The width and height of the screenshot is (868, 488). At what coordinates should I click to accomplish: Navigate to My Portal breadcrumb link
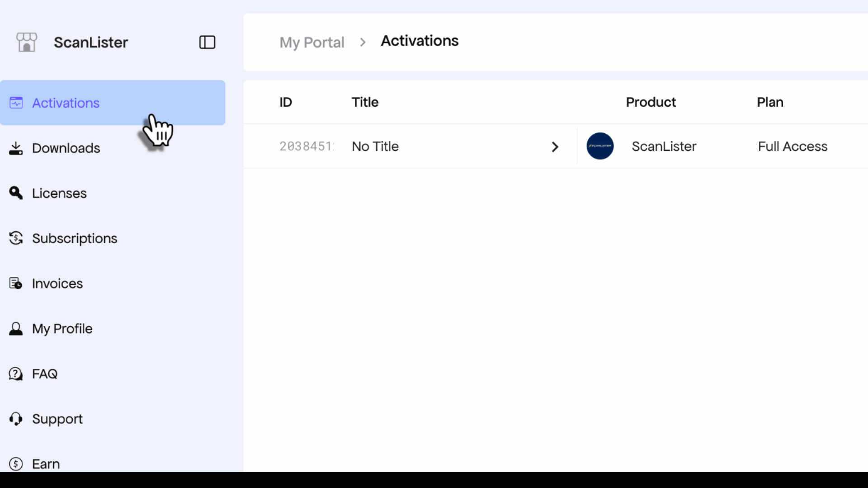(312, 42)
